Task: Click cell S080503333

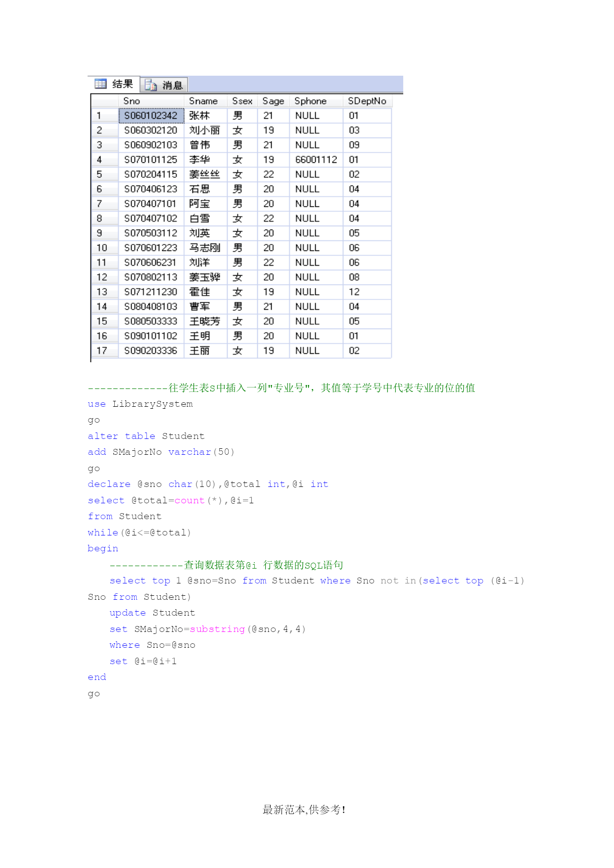Action: pos(151,321)
